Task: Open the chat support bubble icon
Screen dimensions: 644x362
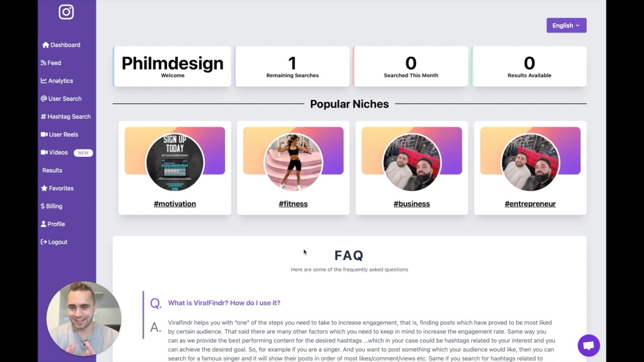Action: click(x=589, y=345)
